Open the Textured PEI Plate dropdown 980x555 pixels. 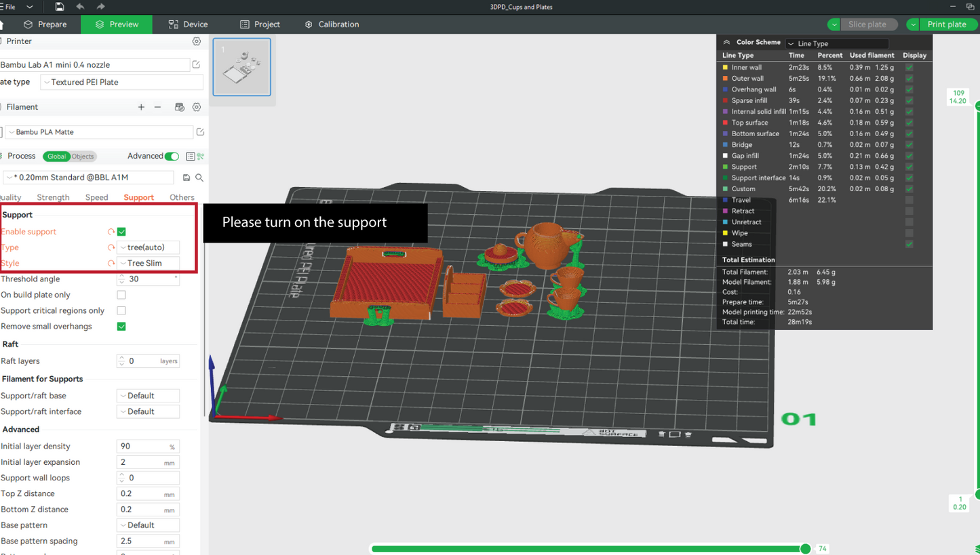(x=122, y=82)
